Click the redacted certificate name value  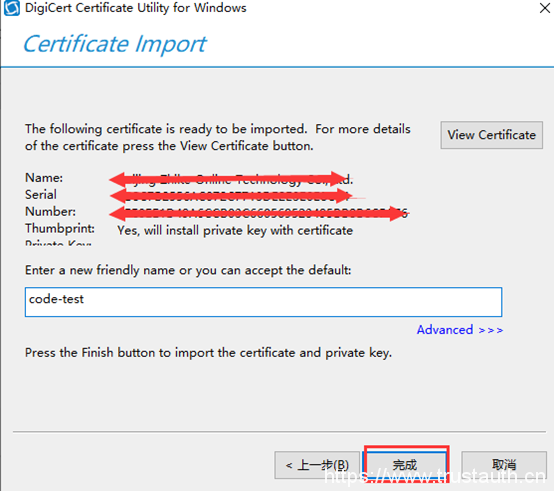click(x=231, y=179)
